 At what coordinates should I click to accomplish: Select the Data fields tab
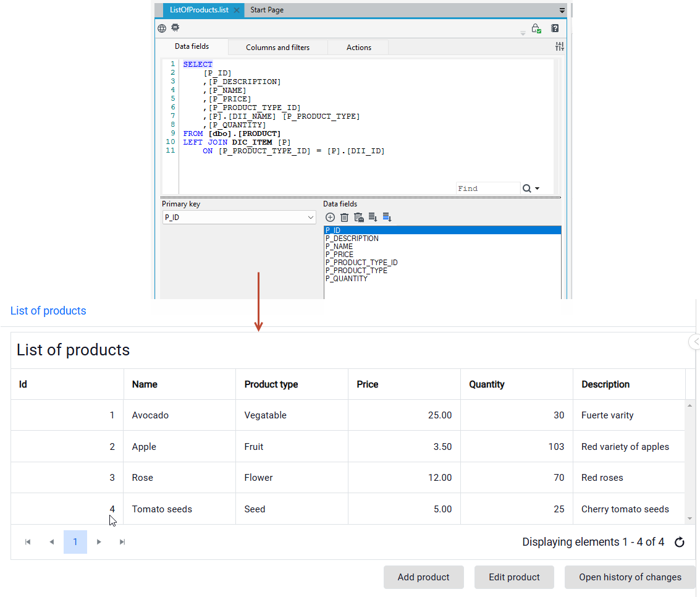pos(192,46)
